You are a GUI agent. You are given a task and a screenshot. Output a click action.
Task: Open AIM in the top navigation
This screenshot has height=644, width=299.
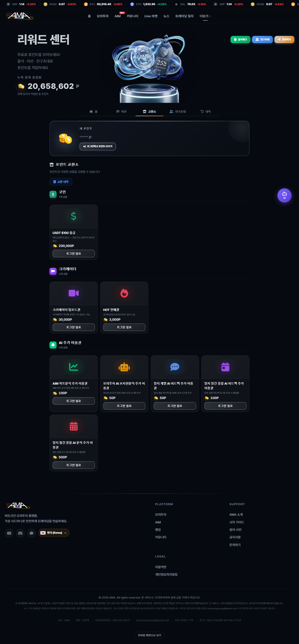pyautogui.click(x=117, y=16)
